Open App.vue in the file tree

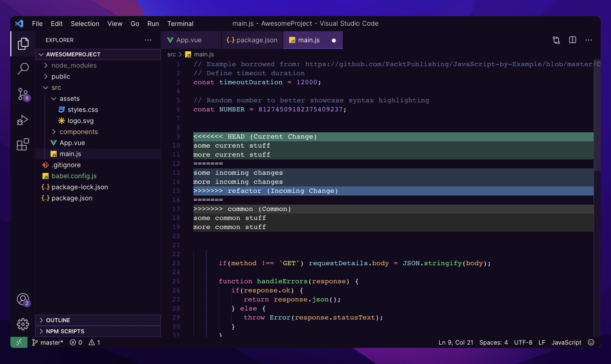[x=98, y=143]
